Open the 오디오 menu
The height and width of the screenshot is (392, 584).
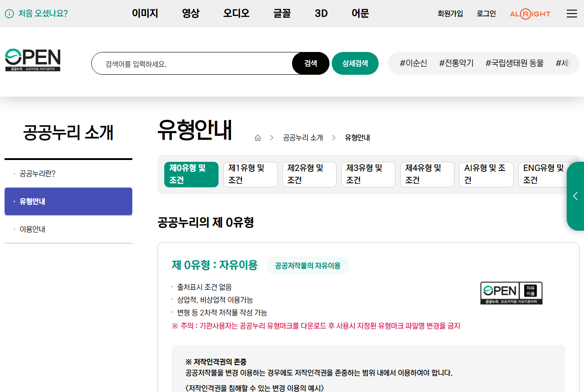(236, 14)
